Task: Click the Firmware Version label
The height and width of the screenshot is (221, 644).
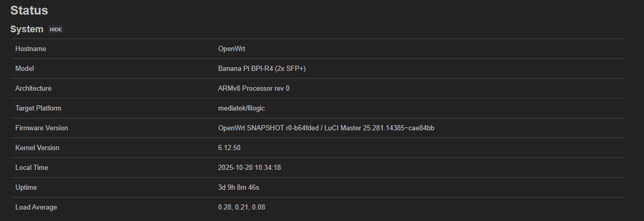Action: pos(42,128)
